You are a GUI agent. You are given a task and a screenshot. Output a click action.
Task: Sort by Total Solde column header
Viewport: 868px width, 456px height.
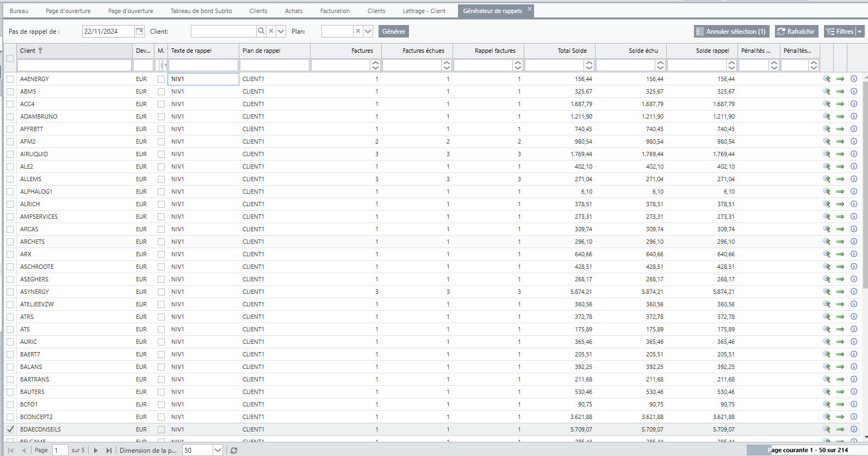(560, 51)
